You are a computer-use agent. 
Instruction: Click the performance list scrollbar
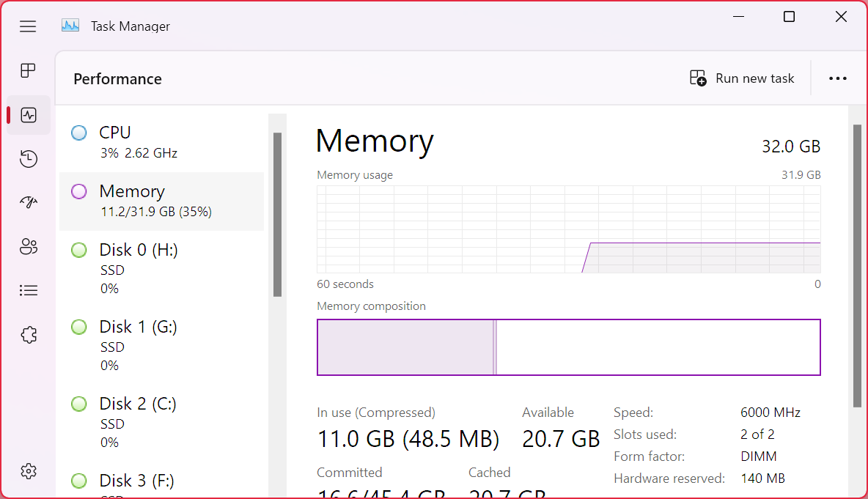277,214
